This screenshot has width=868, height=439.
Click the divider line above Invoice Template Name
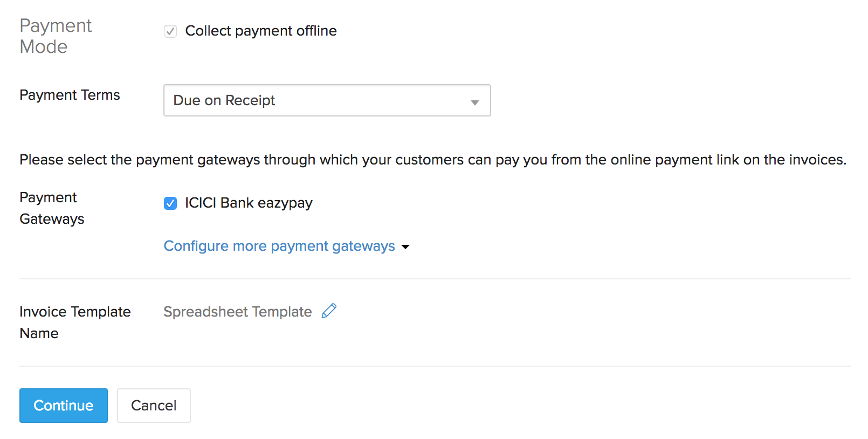click(435, 279)
